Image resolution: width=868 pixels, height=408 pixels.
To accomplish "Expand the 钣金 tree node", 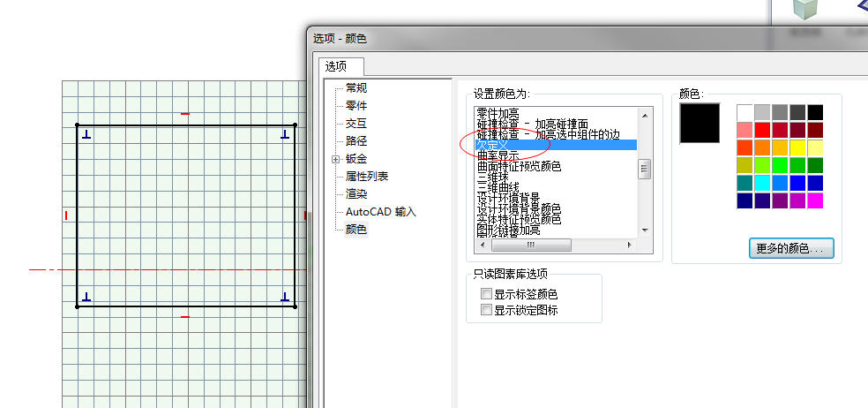I will (x=335, y=159).
